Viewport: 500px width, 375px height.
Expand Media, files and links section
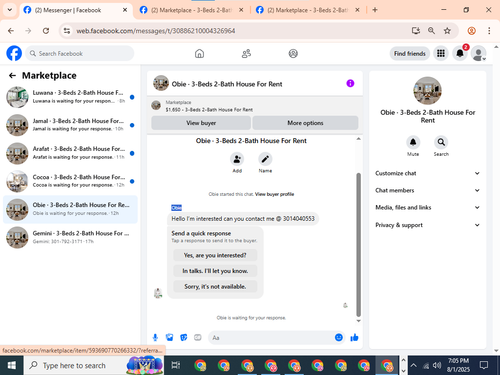tap(428, 207)
